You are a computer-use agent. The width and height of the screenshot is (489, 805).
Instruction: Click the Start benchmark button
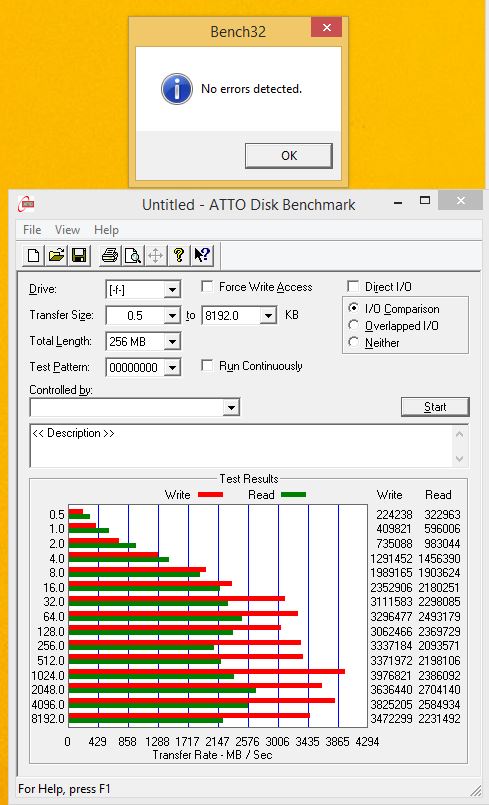pos(435,407)
